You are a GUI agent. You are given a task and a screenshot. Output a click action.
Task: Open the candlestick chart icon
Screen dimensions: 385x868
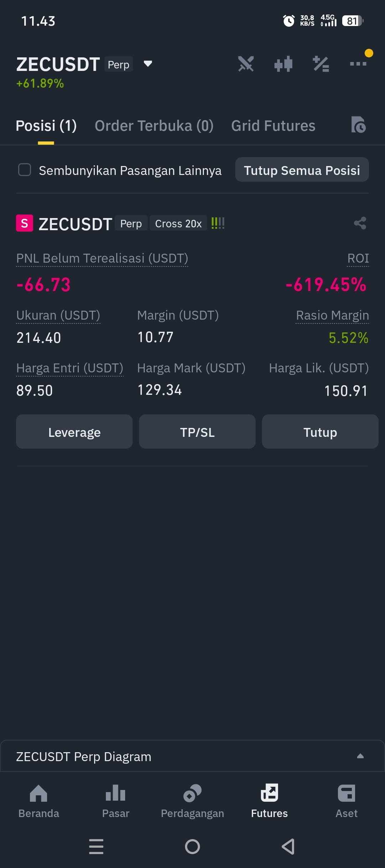click(283, 64)
